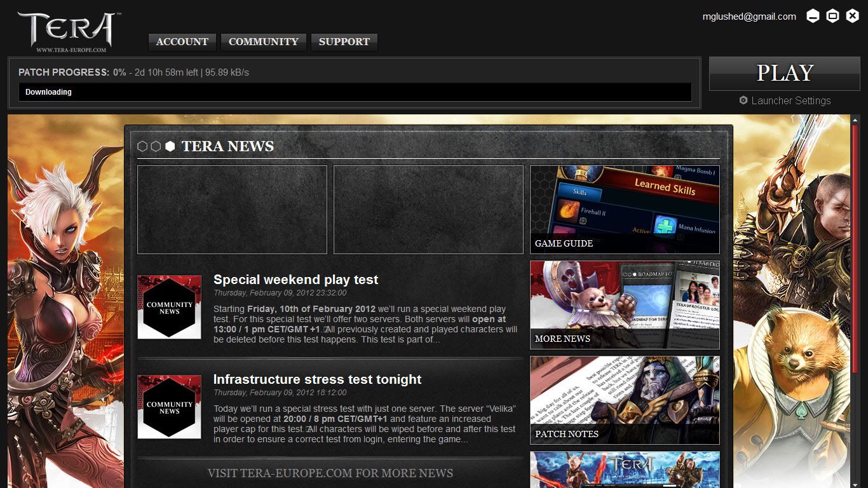
Task: Open the Game Guide tile
Action: [x=625, y=210]
